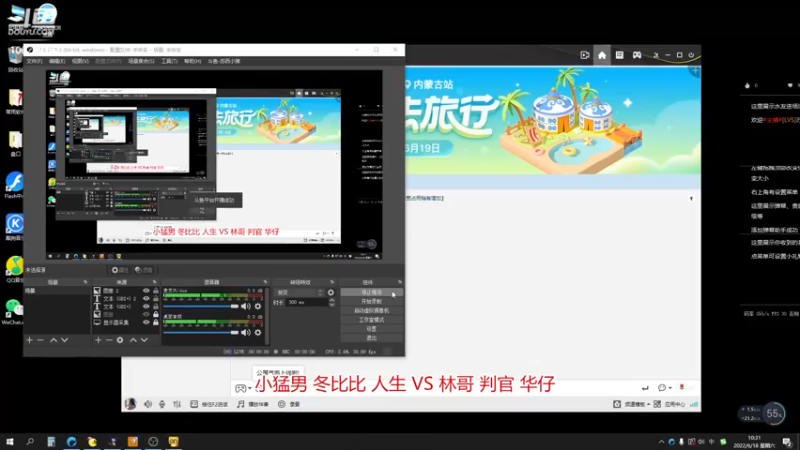Toggle visibility of the 显示器采集 source

(146, 322)
